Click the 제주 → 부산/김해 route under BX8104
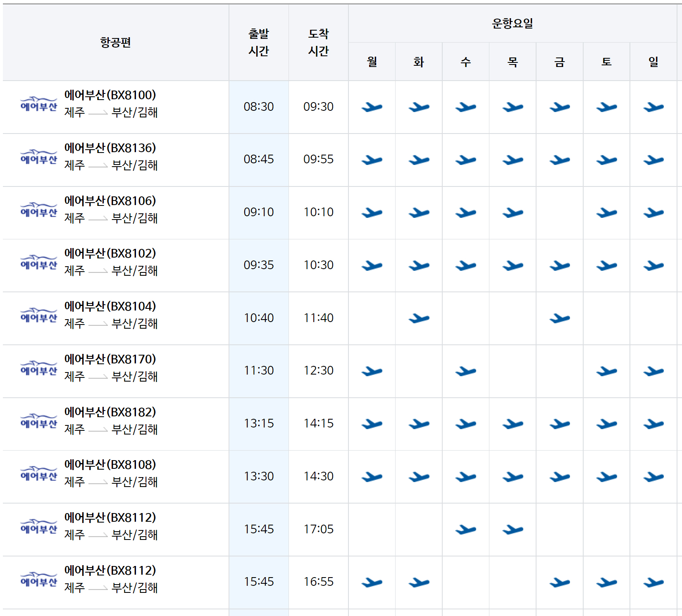 click(x=111, y=324)
